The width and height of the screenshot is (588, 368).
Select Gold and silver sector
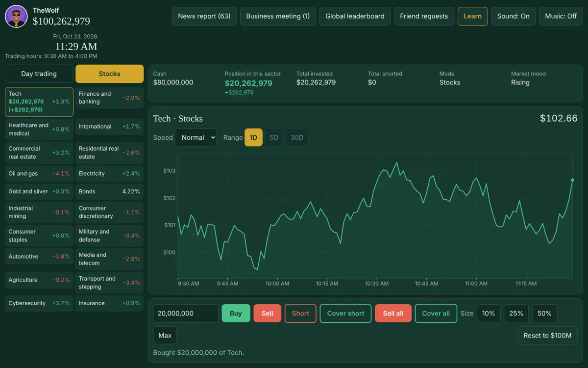pyautogui.click(x=39, y=191)
